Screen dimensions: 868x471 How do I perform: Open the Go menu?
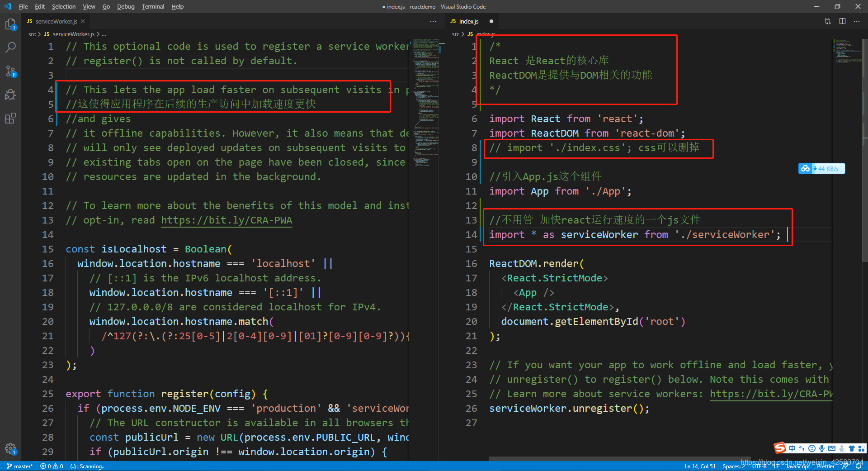coord(106,6)
